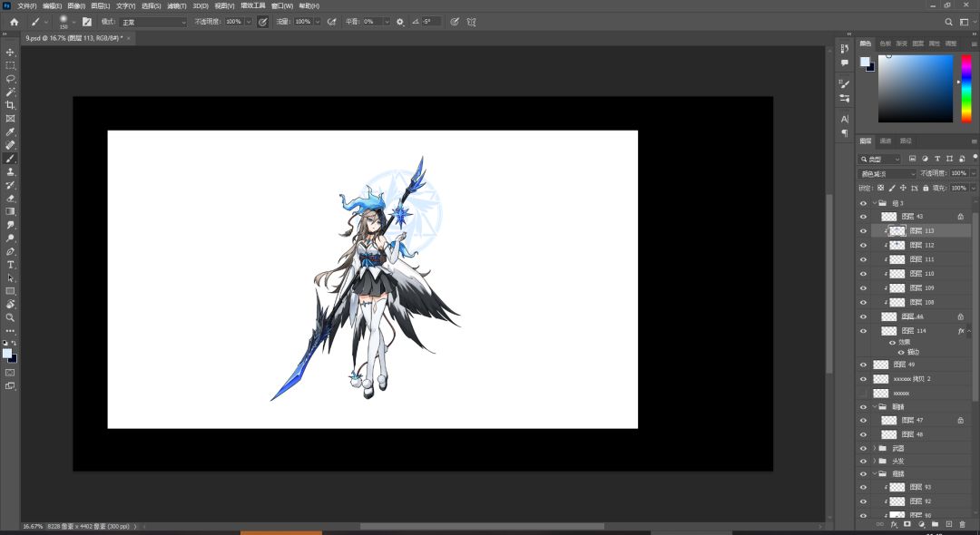Open the blend mode dropdown 颜色减淡
Image resolution: width=980 pixels, height=535 pixels.
coord(887,173)
